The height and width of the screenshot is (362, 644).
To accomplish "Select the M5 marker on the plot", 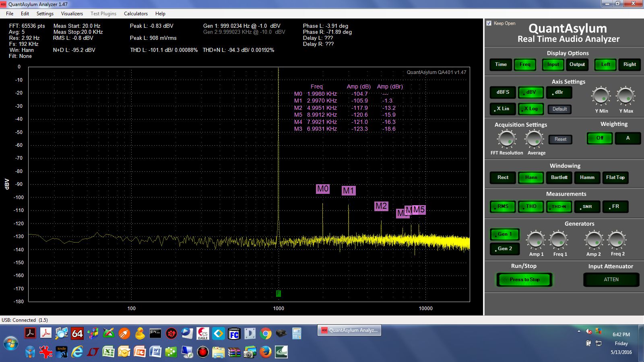I will (419, 210).
